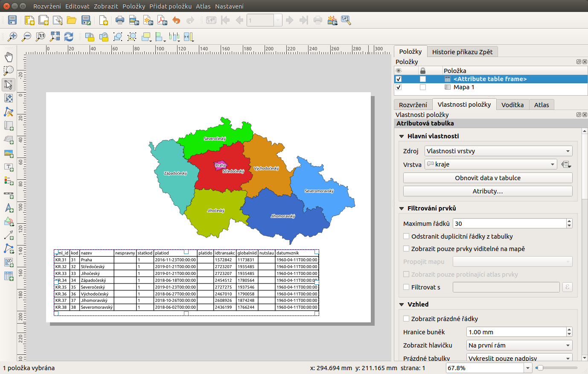588x374 pixels.
Task: Save the layout project
Action: click(x=12, y=20)
